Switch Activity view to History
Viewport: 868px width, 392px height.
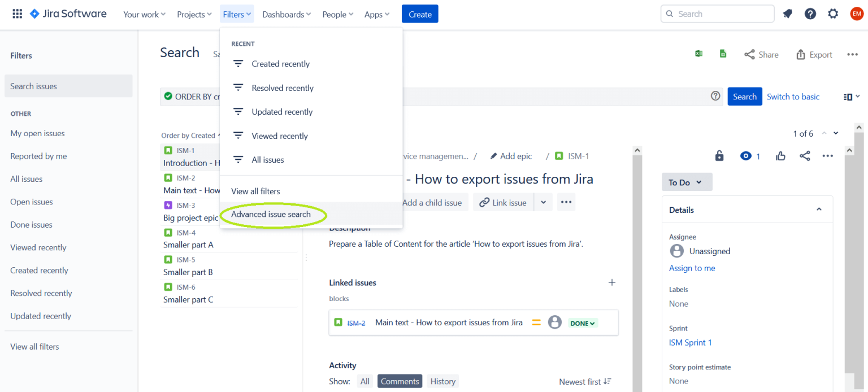coord(442,381)
